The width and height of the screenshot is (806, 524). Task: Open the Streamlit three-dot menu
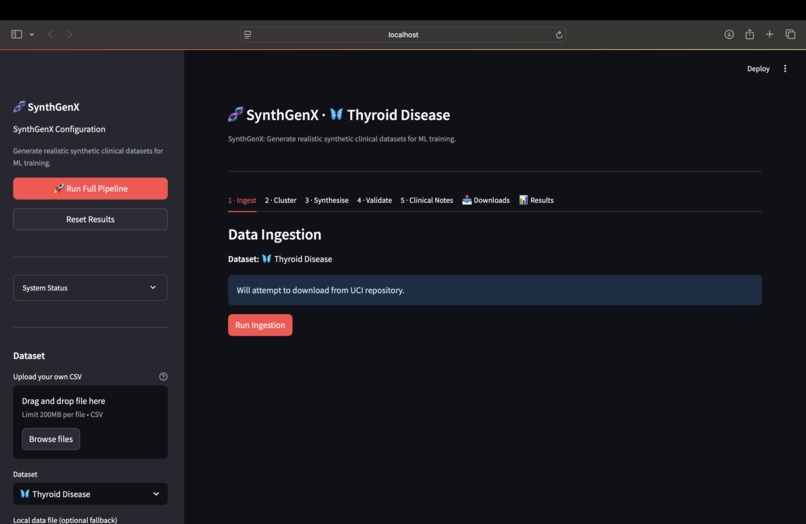(785, 69)
